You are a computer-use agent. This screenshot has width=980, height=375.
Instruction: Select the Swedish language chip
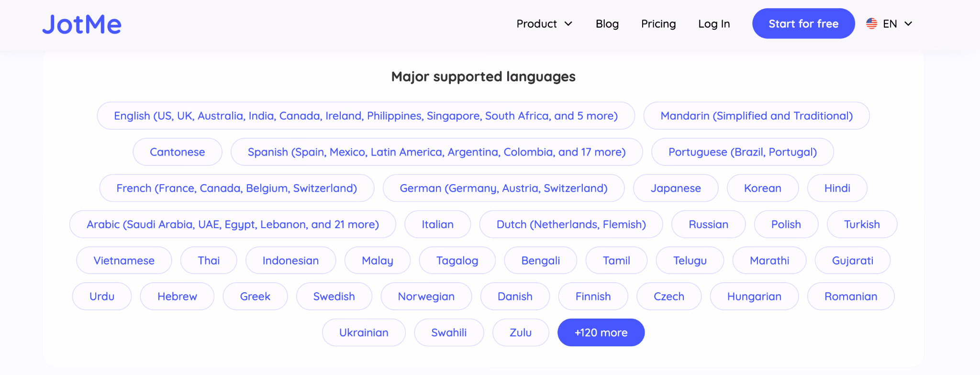[334, 297]
